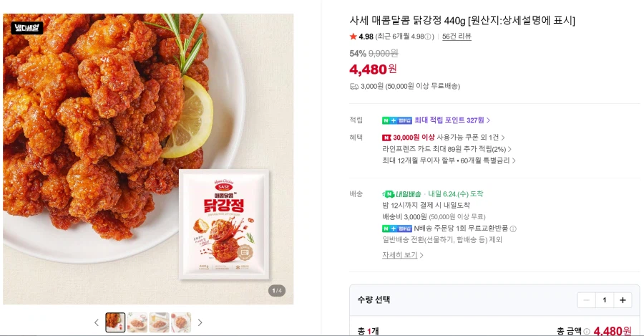
Task: Click the main 닭강정 product image
Action: [148, 159]
